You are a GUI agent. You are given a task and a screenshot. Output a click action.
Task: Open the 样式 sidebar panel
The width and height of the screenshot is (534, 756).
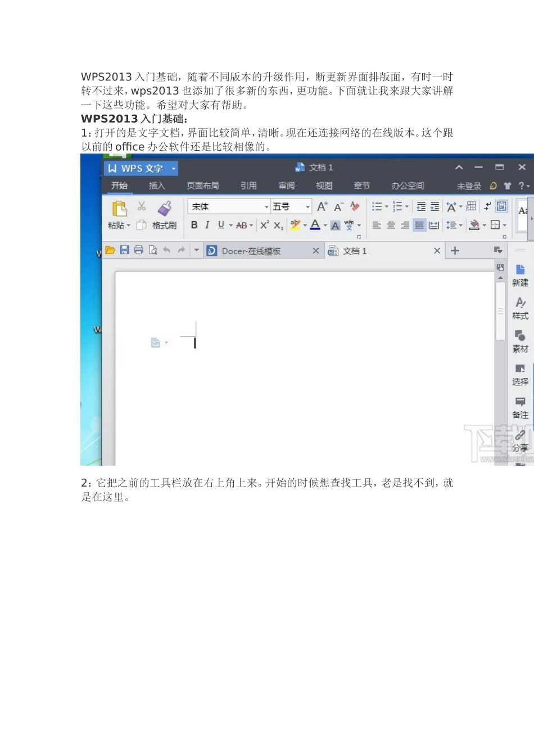521,309
